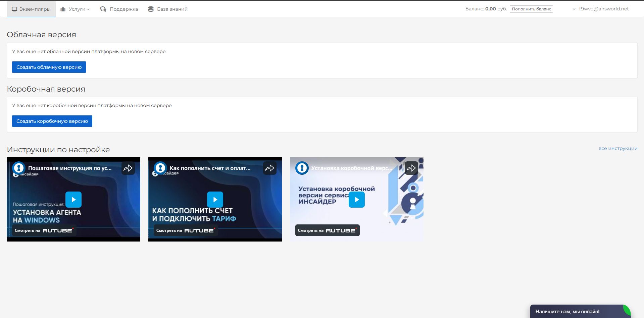The image size is (644, 318).
Task: Click channel avatar on first video
Action: click(x=19, y=168)
